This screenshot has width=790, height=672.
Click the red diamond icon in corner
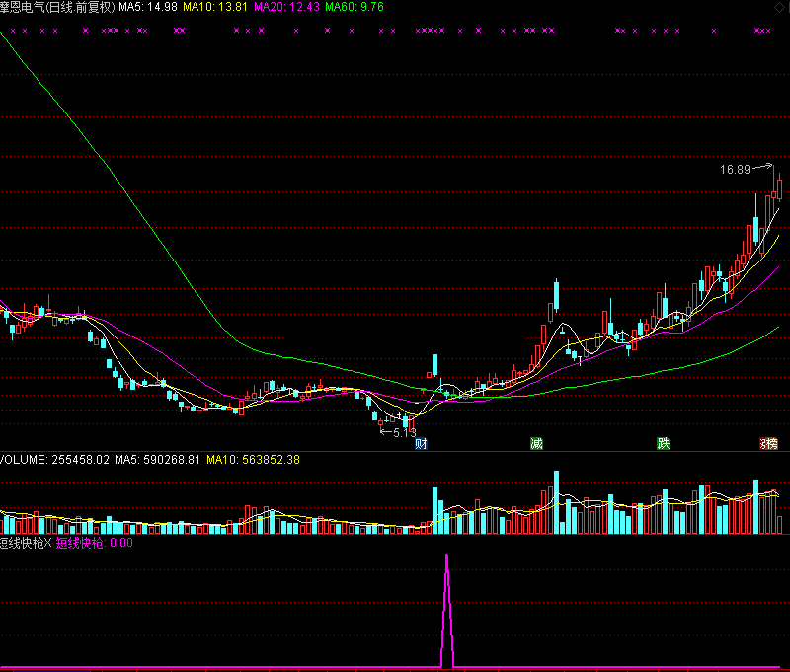(x=779, y=7)
